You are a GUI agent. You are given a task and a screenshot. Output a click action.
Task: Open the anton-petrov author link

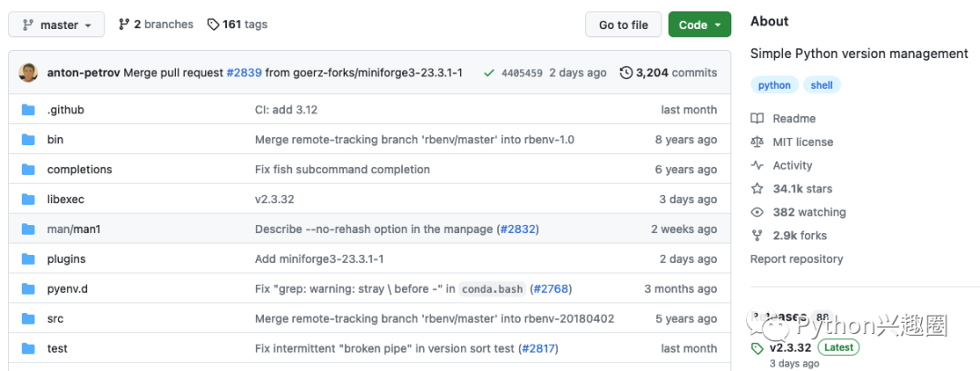point(83,73)
